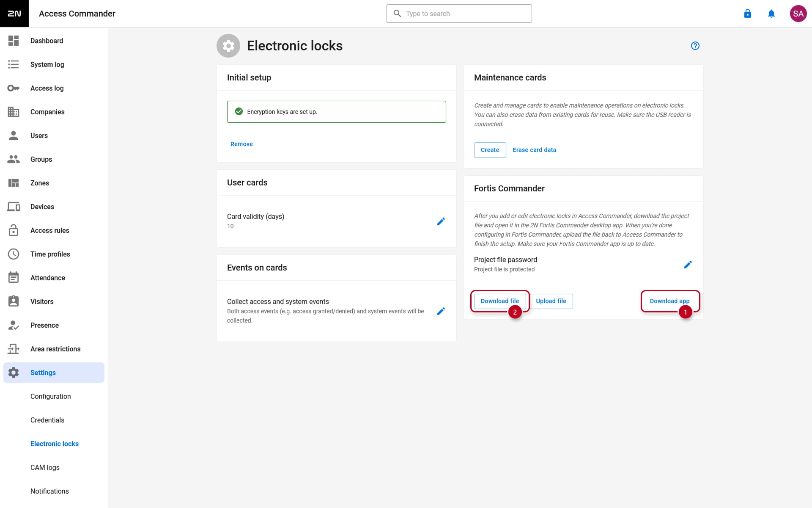Click the 'Electronic locks' page title
Viewport: 812px width, 508px height.
pyautogui.click(x=295, y=46)
